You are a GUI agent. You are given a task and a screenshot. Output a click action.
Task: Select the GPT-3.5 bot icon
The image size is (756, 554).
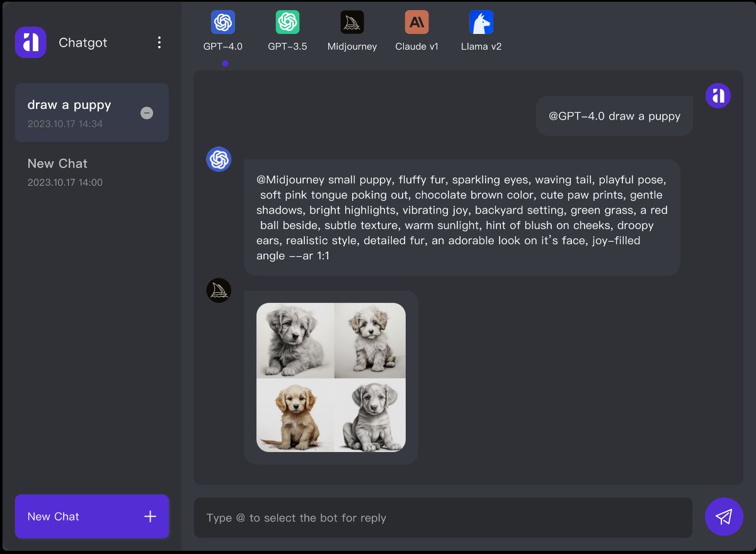(287, 21)
